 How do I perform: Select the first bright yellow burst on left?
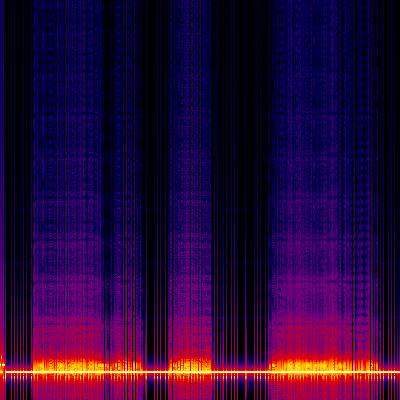point(87,365)
